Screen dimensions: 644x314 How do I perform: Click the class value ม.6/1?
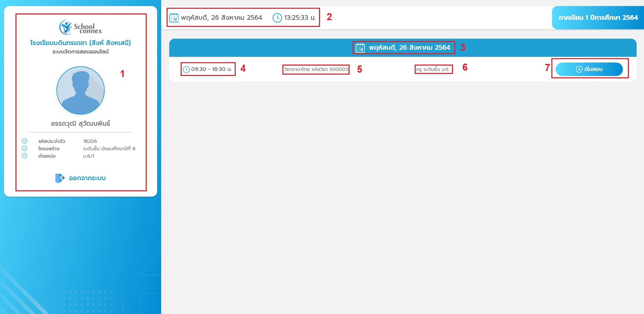[x=89, y=156]
